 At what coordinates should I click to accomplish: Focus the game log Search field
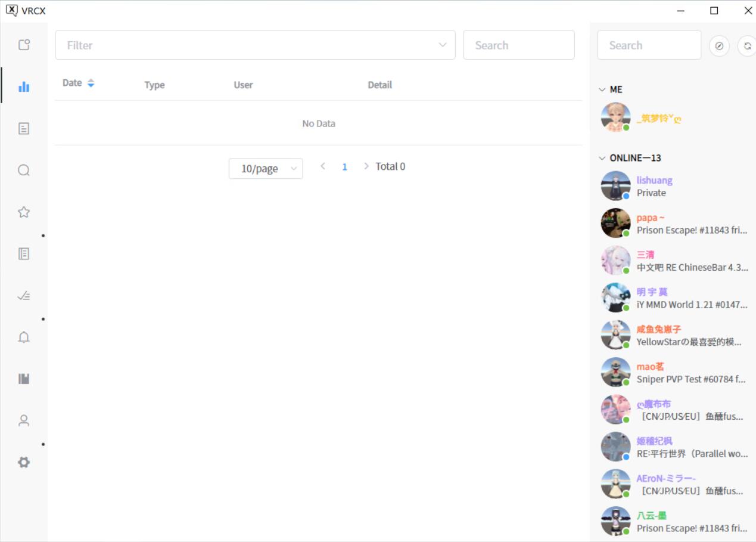tap(519, 45)
